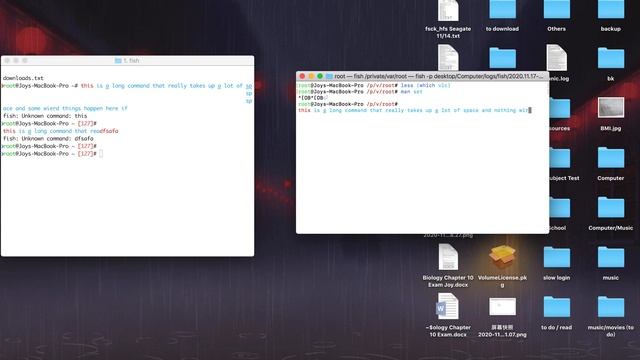Select the Others folder icon
The width and height of the screenshot is (640, 360).
pos(556,10)
